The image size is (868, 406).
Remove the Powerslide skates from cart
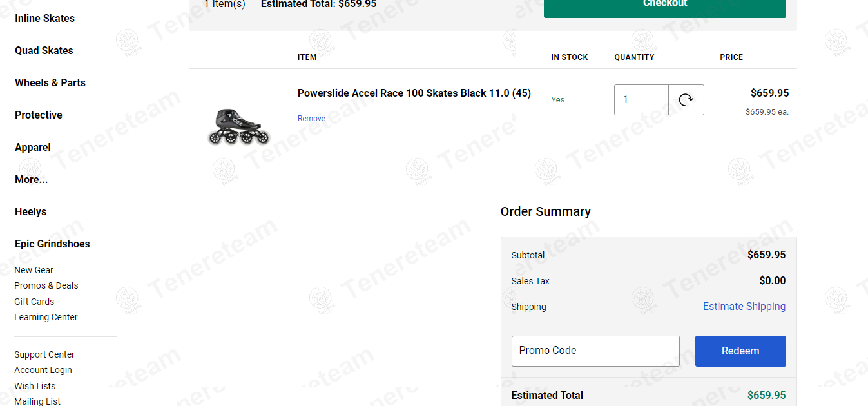[x=311, y=119]
